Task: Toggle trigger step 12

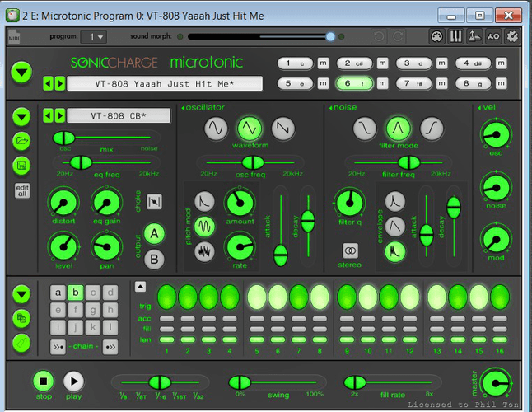Action: coord(409,297)
